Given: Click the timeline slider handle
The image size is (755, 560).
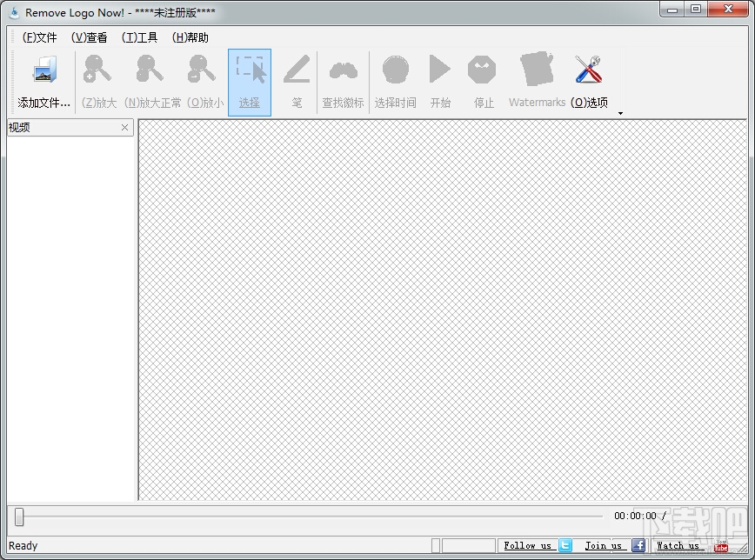Looking at the screenshot, I should click(19, 517).
